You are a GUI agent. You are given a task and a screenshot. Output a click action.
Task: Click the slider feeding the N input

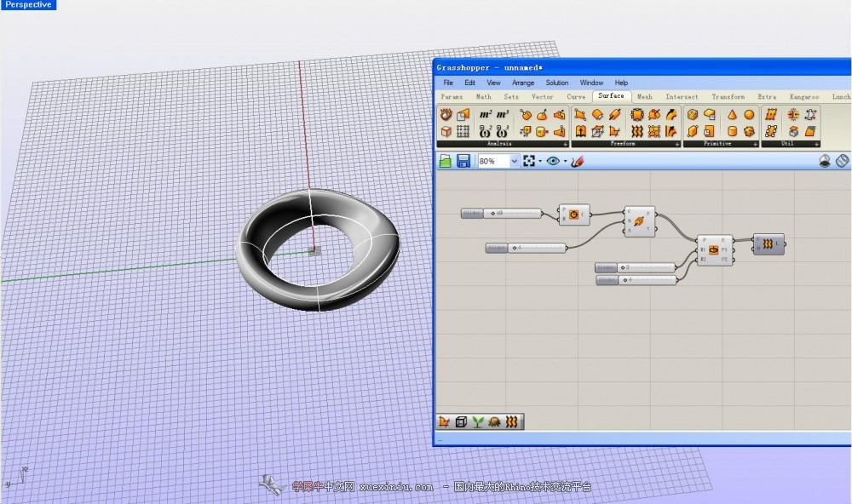[526, 249]
